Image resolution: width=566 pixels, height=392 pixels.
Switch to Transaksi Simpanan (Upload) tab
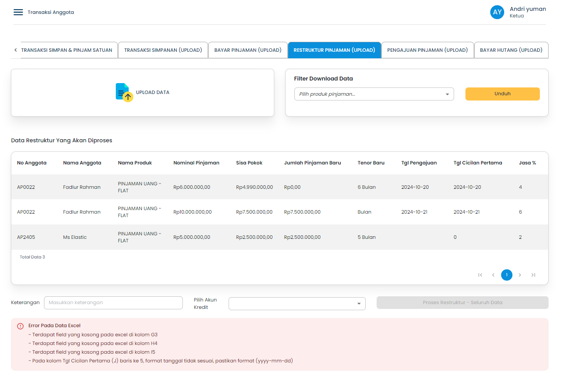[x=163, y=50]
